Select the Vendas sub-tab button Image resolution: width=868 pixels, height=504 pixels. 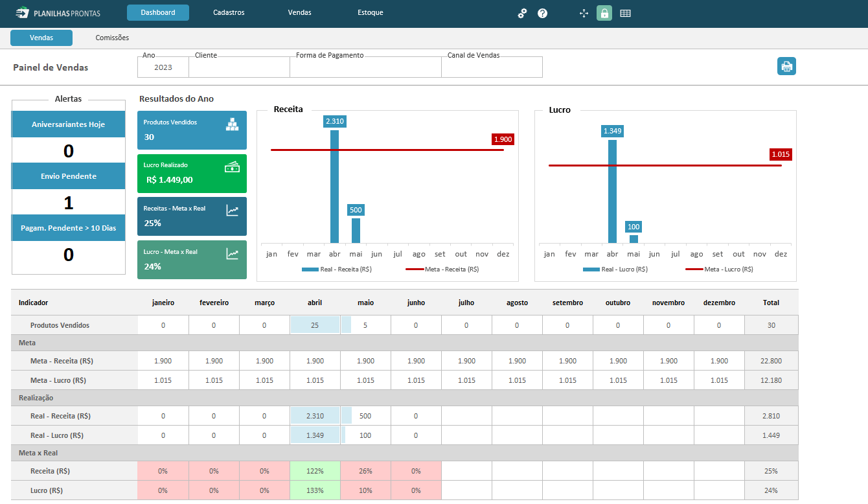pos(41,38)
